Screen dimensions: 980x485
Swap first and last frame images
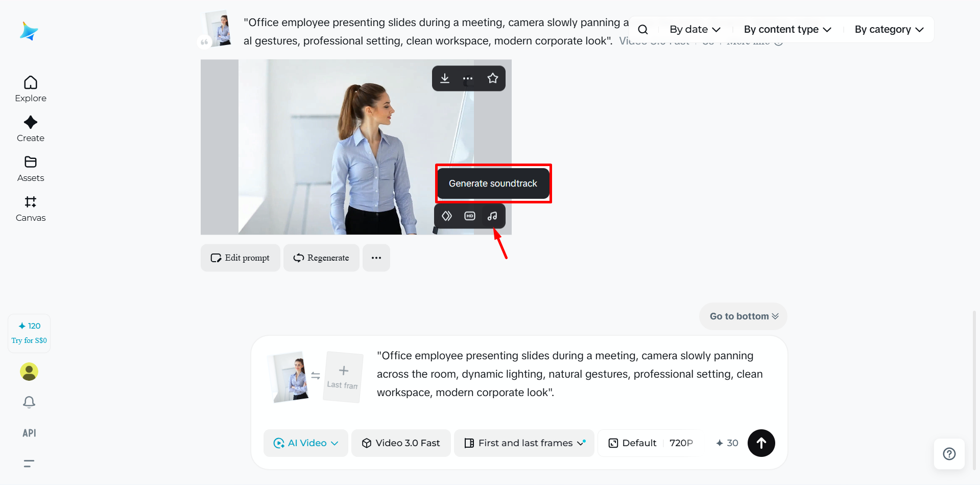click(316, 376)
